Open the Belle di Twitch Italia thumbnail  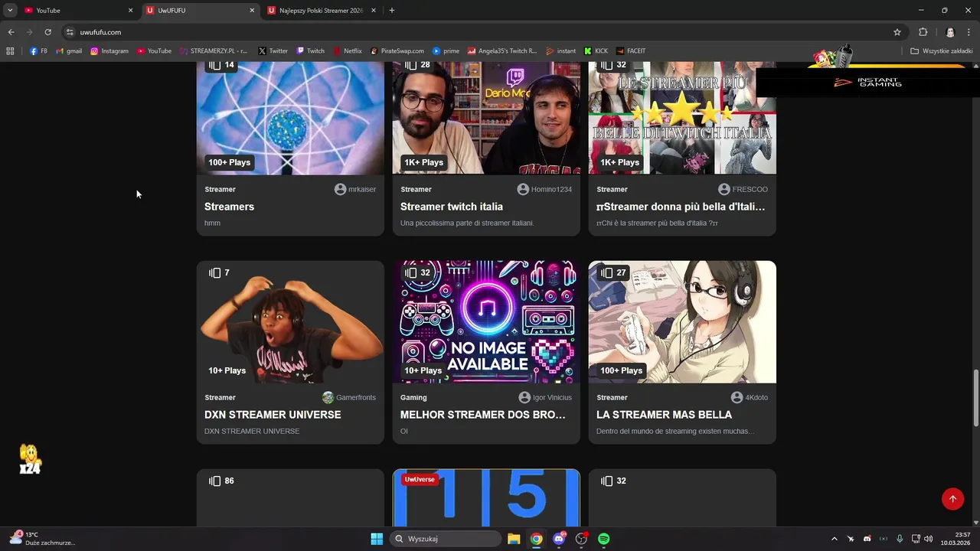[682, 118]
